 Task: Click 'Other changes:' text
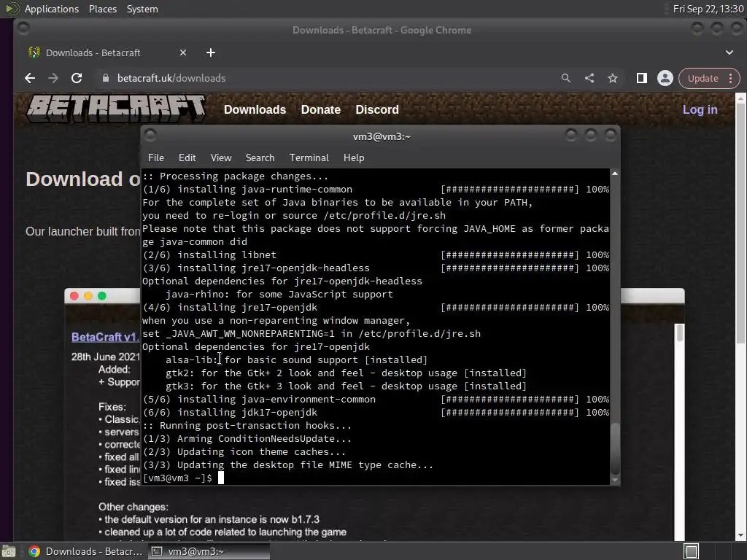133,507
